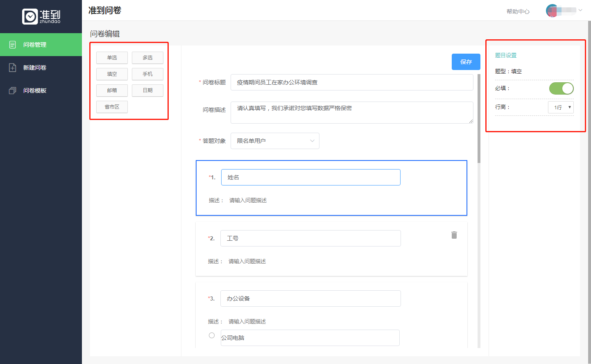This screenshot has height=364, width=591.
Task: Save the questionnaire with 保存 button
Action: click(466, 62)
